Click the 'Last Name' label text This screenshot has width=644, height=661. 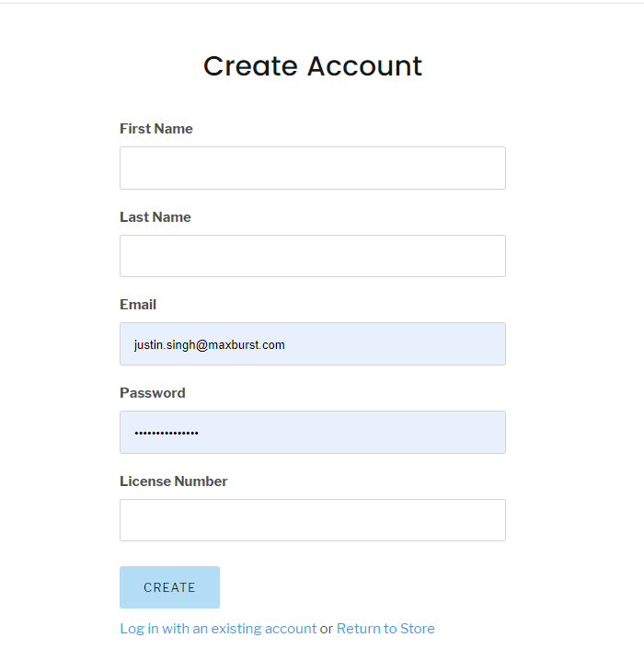(x=155, y=217)
